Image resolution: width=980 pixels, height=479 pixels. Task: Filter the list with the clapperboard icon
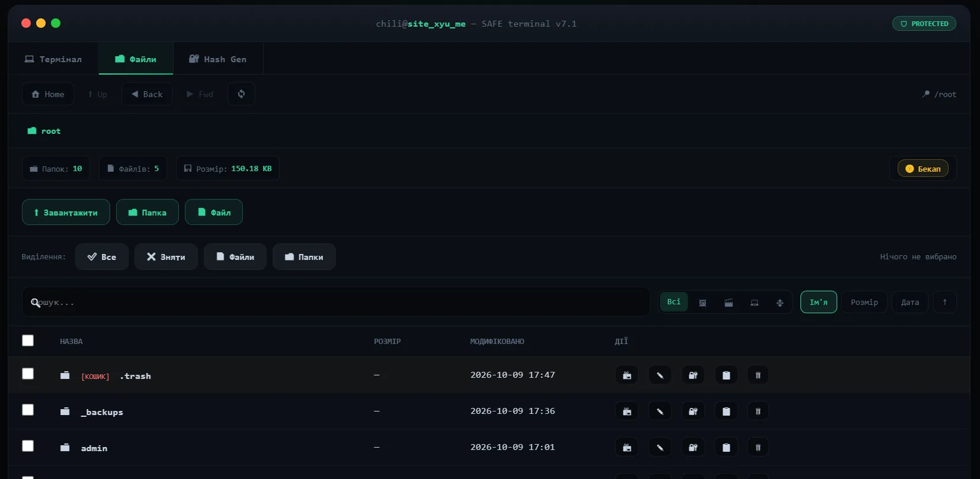tap(729, 303)
